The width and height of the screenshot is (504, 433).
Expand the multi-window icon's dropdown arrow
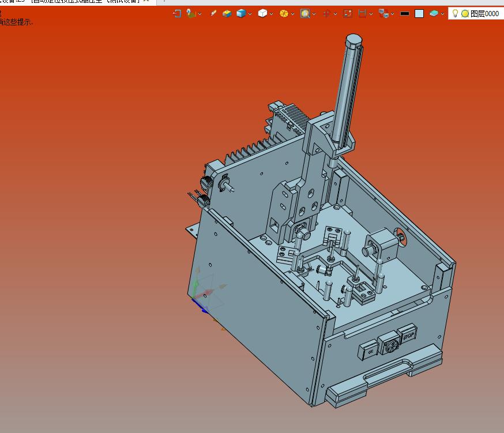(393, 14)
